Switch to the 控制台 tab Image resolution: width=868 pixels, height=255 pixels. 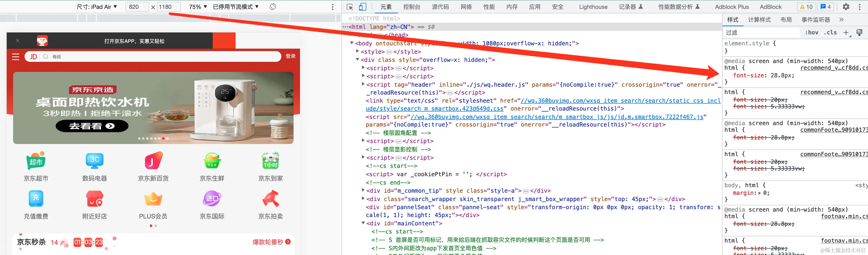pos(411,7)
